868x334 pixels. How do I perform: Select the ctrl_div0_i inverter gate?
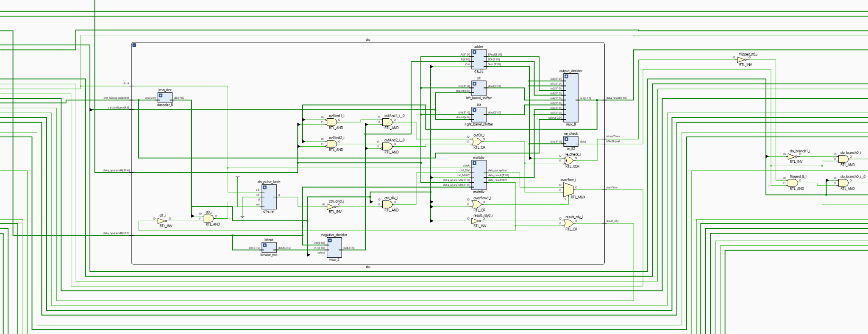pos(331,207)
